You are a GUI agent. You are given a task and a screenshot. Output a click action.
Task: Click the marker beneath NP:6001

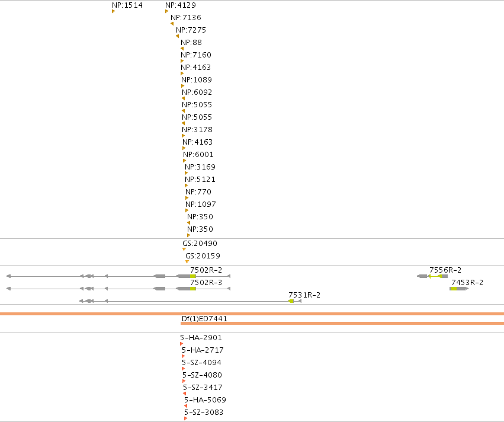click(184, 161)
